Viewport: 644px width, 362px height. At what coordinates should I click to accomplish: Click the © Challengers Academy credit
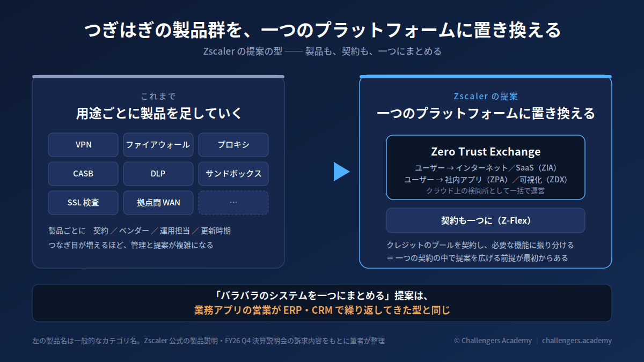point(493,341)
